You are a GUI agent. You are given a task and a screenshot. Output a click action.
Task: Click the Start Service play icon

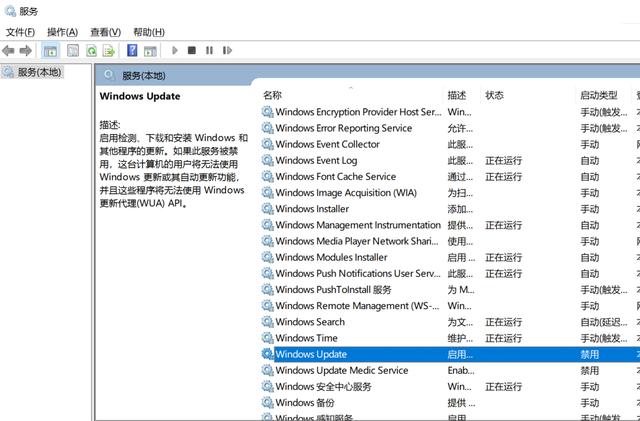(175, 51)
